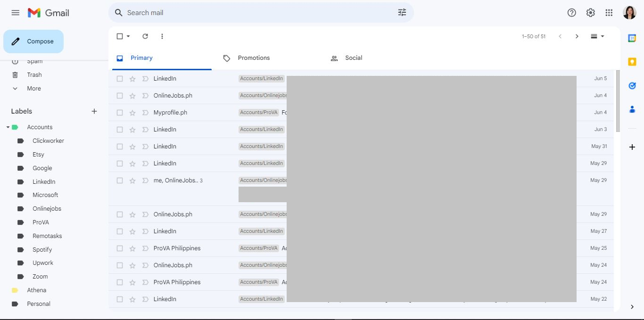
Task: Mark the Jun 4 OnlineJobs.ph email as important
Action: pos(145,96)
